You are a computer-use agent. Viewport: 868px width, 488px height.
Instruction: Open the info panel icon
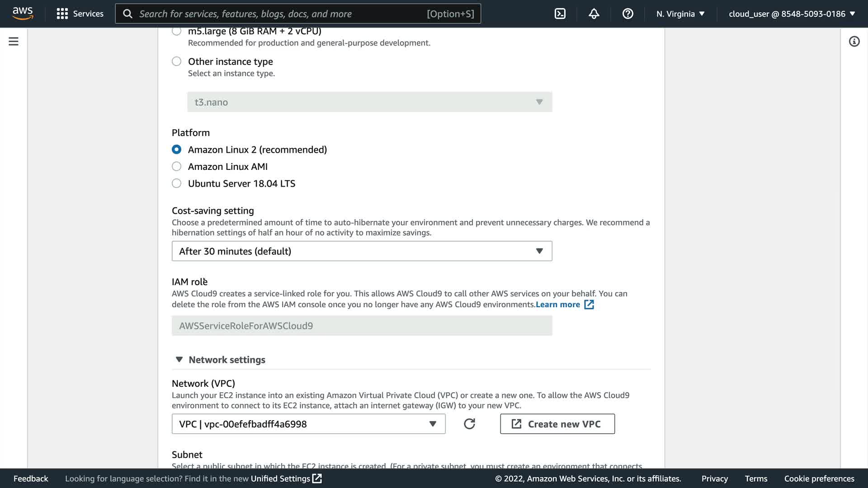854,42
